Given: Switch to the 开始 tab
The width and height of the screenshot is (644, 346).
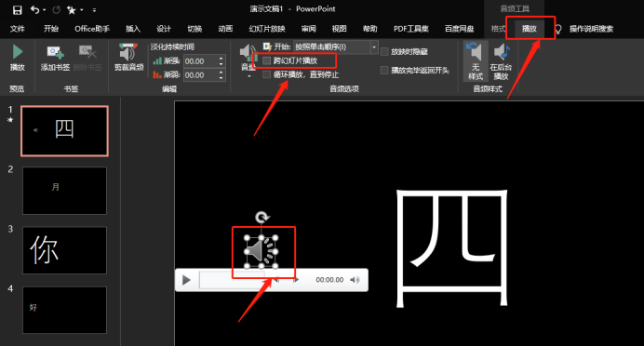Looking at the screenshot, I should pyautogui.click(x=51, y=29).
